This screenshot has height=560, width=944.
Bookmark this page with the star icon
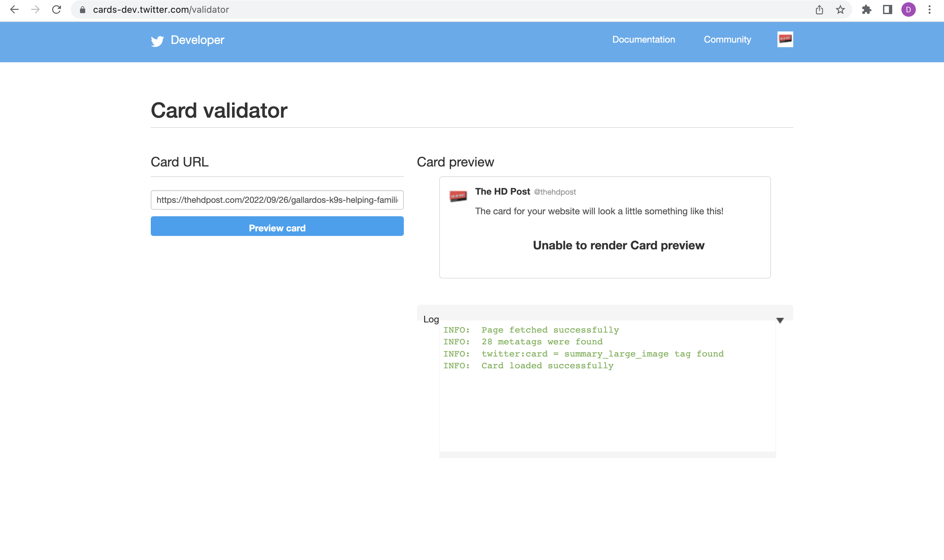pos(840,10)
